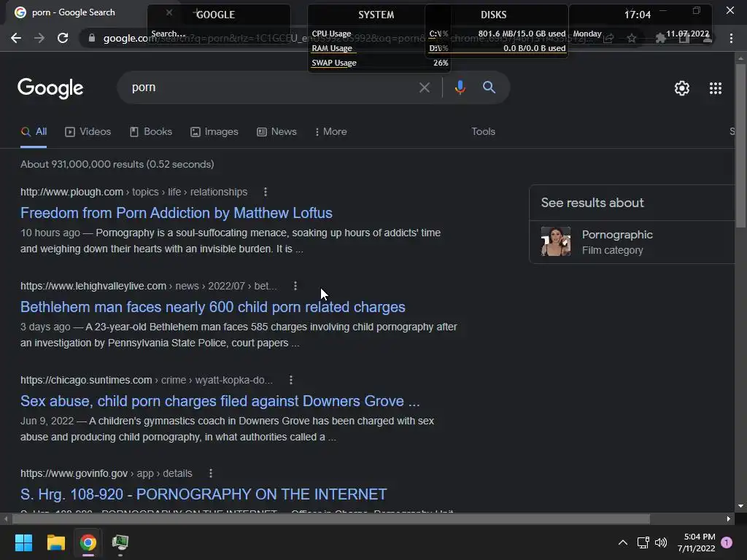Image resolution: width=747 pixels, height=560 pixels.
Task: Open the Sex abuse charges Downers Grove link
Action: coord(220,401)
